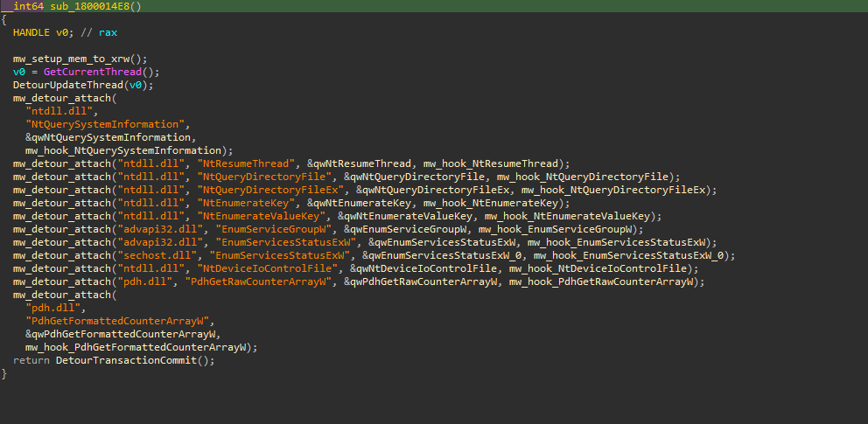Click the HANDLE type keyword
Viewport: 868px width, 424px height.
coord(32,32)
